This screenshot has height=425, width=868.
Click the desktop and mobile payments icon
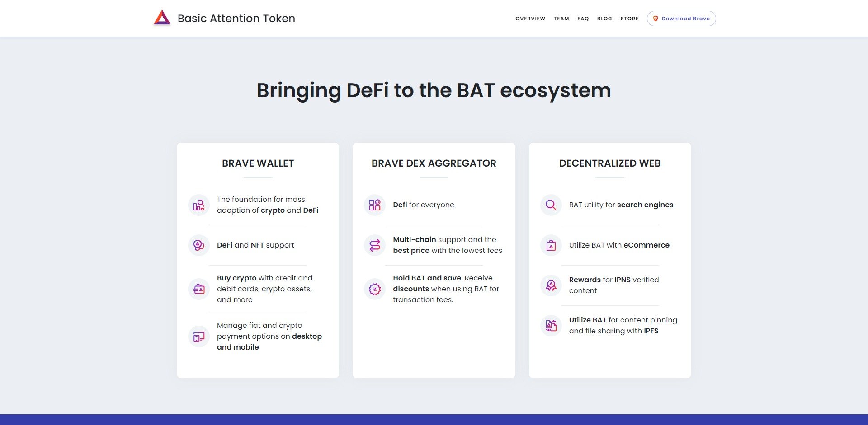(198, 336)
